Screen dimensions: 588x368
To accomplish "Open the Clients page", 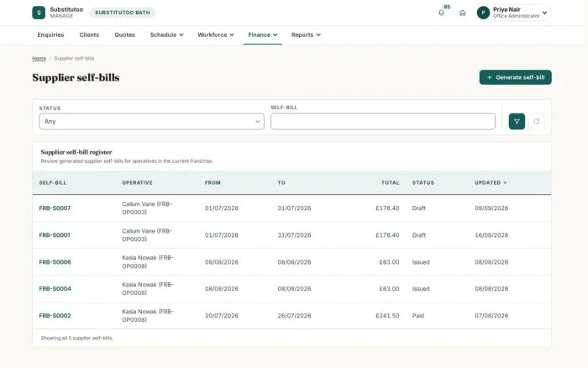I will [x=89, y=35].
